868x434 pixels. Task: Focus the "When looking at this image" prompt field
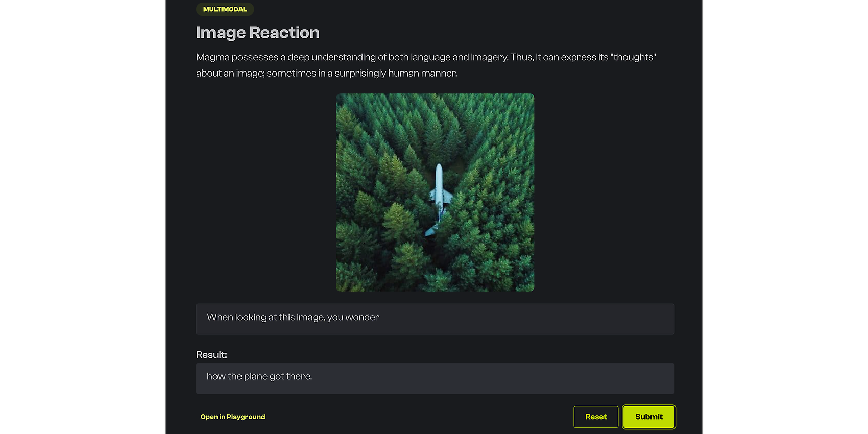tap(435, 319)
